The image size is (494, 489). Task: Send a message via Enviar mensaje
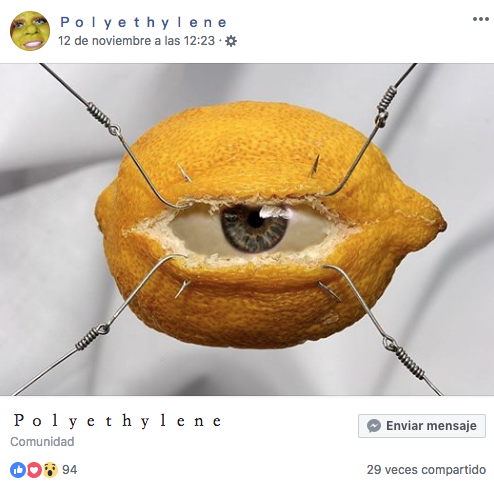(422, 426)
